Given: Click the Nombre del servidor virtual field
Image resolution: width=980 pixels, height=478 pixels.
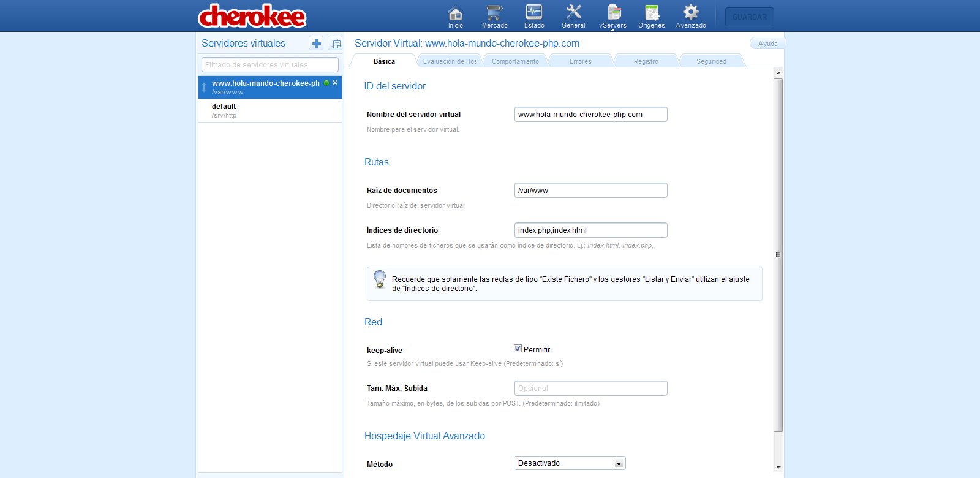Looking at the screenshot, I should pos(590,115).
